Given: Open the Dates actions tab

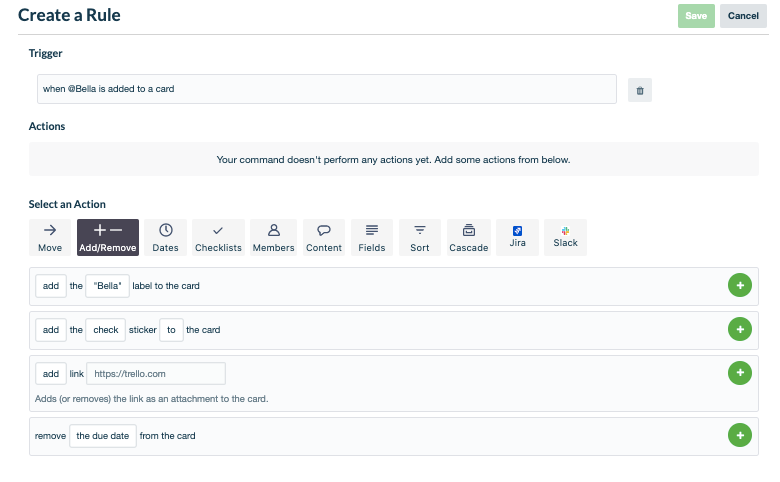Looking at the screenshot, I should point(165,238).
